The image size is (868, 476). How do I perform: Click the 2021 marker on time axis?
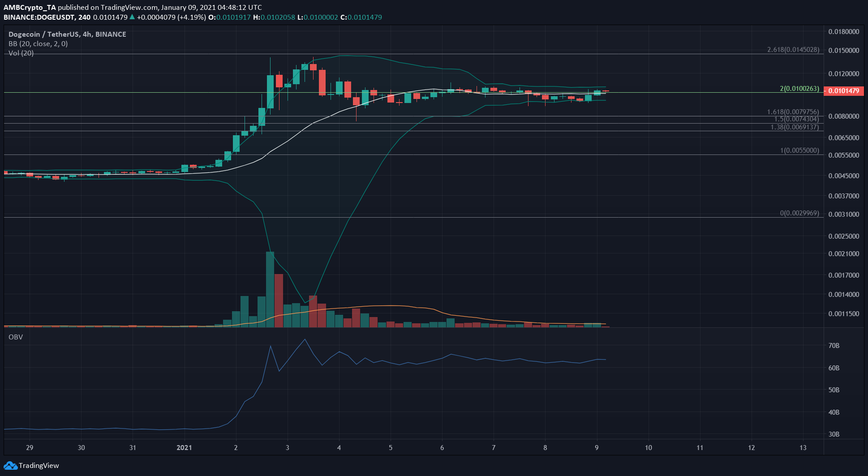click(x=184, y=448)
